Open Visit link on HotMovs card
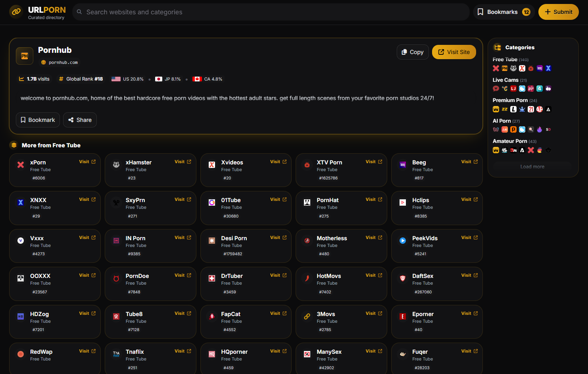The width and height of the screenshot is (588, 374). (x=374, y=275)
